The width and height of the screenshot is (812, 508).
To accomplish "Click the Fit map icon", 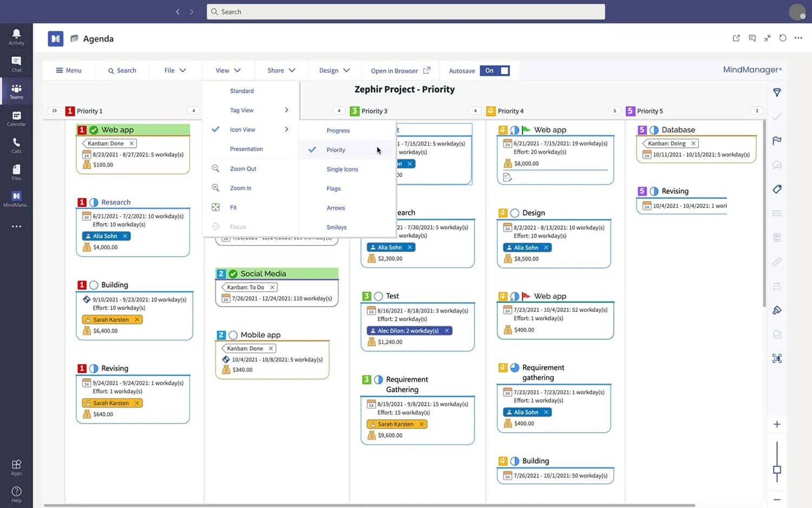I will [215, 207].
